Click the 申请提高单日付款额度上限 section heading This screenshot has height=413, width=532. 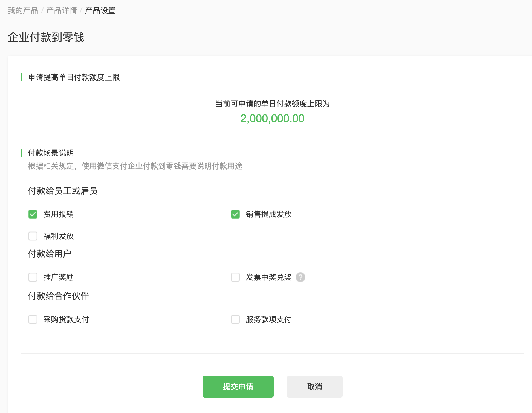pyautogui.click(x=74, y=78)
